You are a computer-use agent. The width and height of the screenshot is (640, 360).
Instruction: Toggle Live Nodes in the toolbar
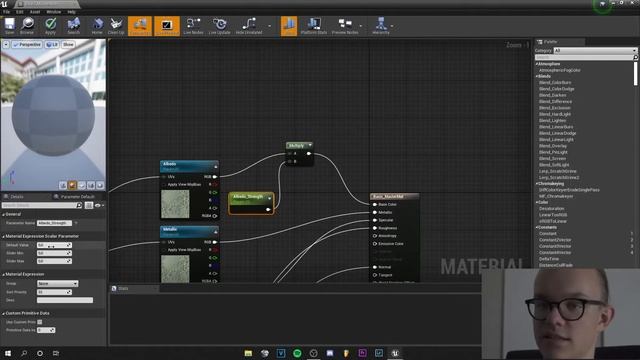pos(193,26)
